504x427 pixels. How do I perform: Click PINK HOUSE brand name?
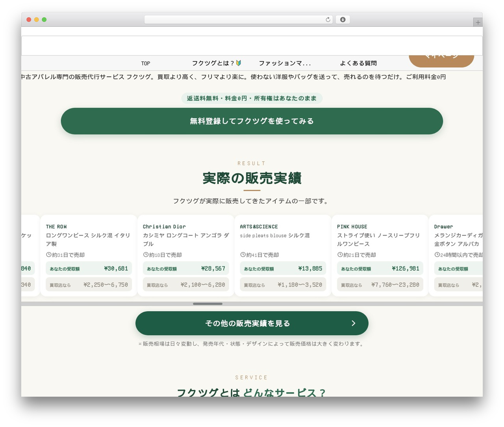(352, 227)
